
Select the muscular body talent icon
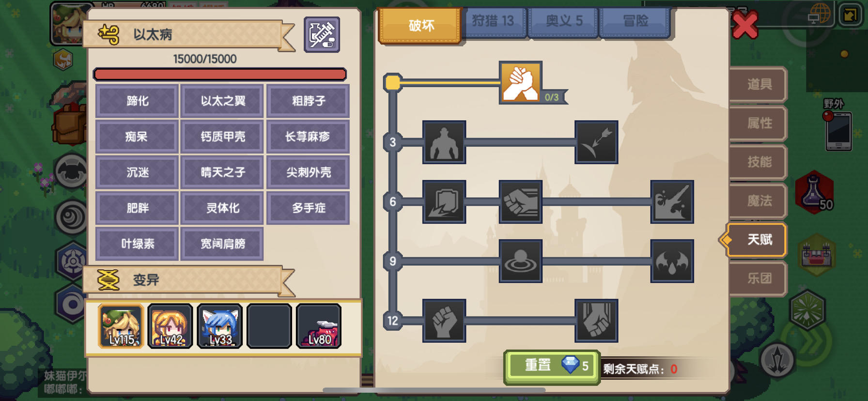click(444, 142)
